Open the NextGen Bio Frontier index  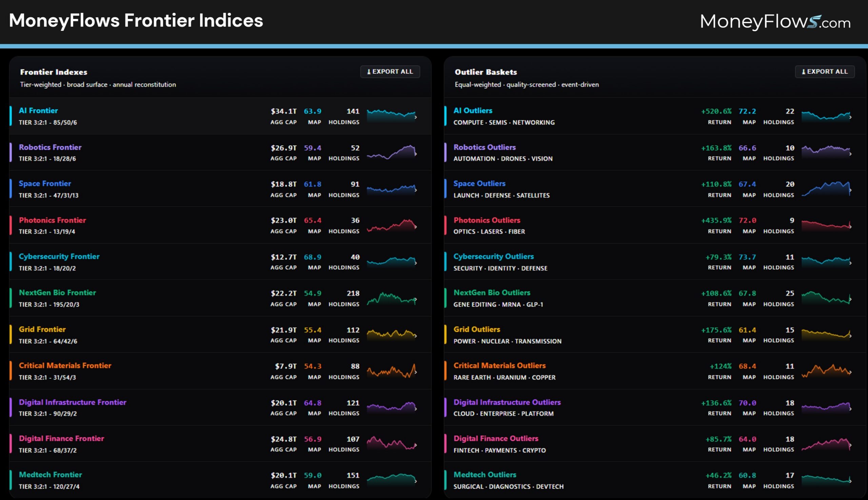pos(220,298)
